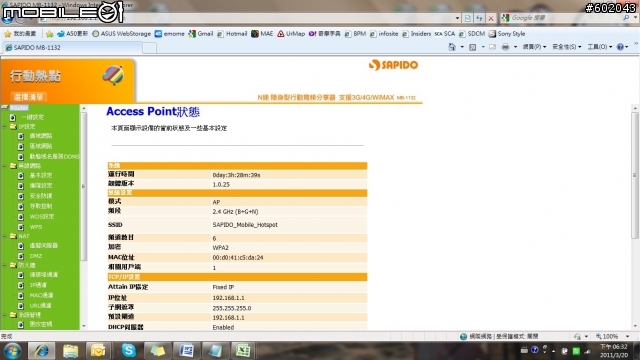Open the Insiders bookmark

click(417, 34)
